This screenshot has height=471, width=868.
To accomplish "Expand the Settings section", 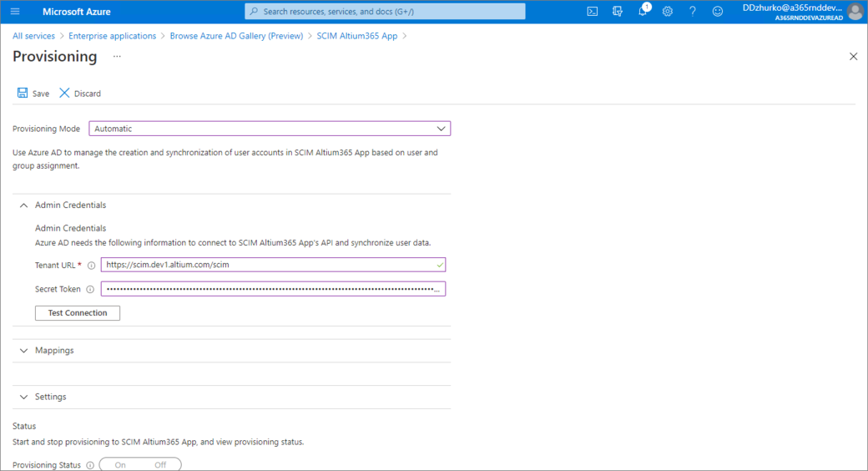I will click(x=23, y=397).
